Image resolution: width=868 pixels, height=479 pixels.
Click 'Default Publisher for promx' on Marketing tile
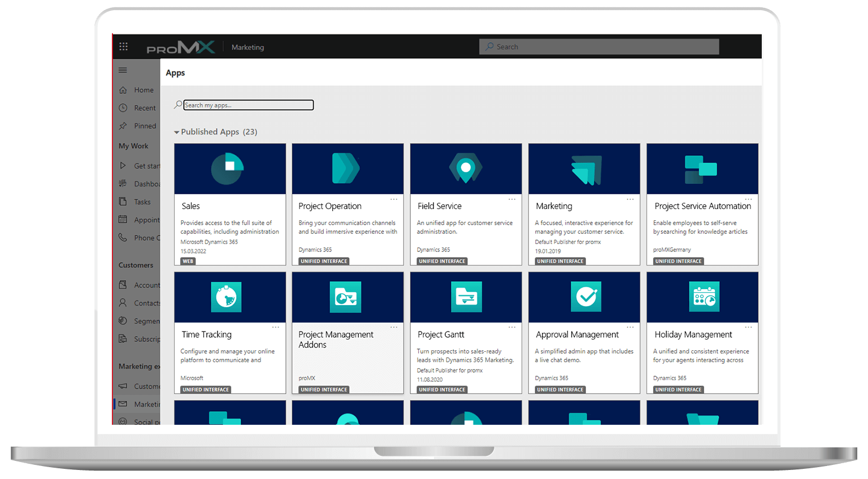(568, 242)
